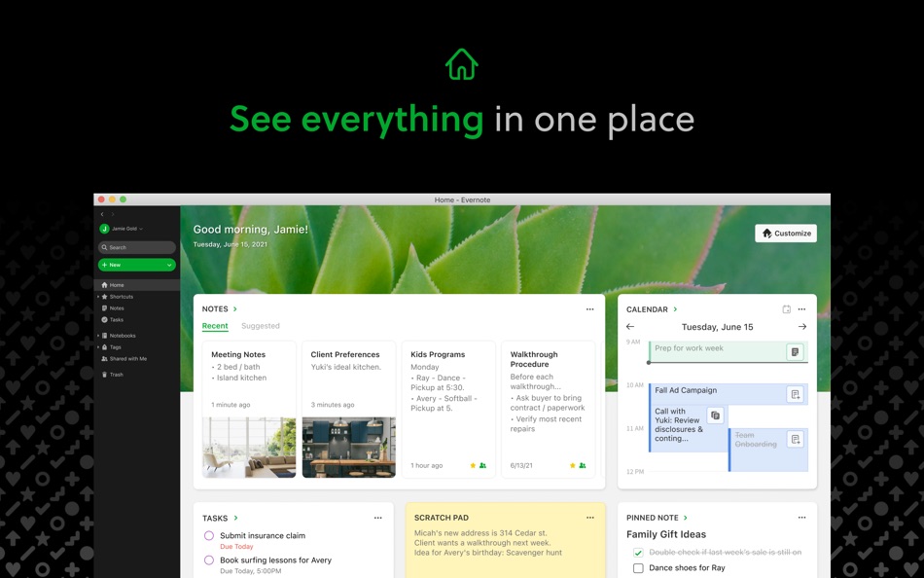Add note to Fall Ad Campaign event

(x=795, y=394)
